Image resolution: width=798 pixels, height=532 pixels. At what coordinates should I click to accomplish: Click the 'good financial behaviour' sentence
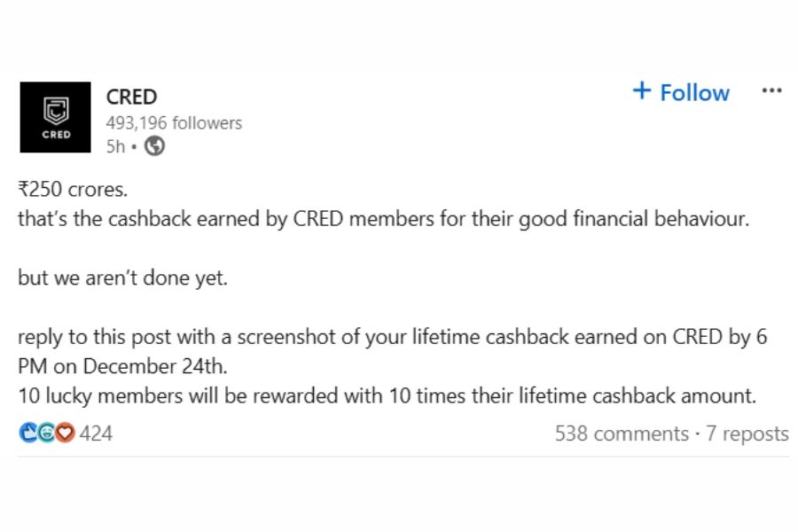coord(383,219)
